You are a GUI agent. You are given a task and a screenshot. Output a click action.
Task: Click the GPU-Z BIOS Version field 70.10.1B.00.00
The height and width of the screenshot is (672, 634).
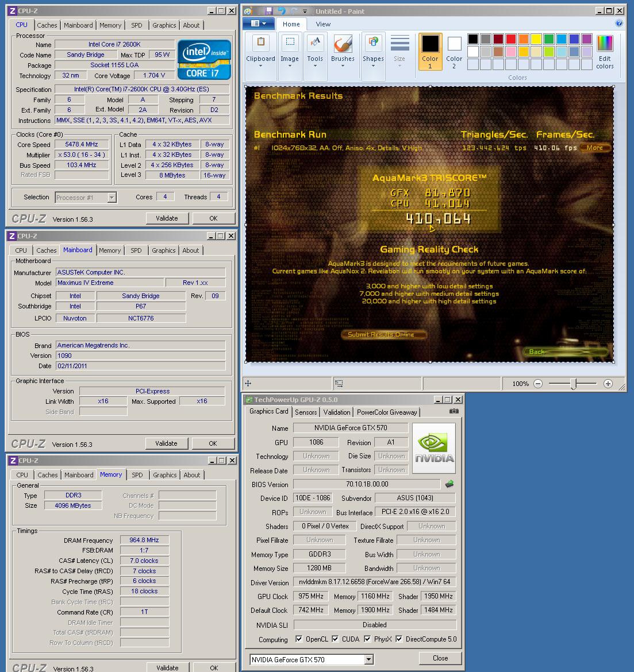(x=367, y=484)
